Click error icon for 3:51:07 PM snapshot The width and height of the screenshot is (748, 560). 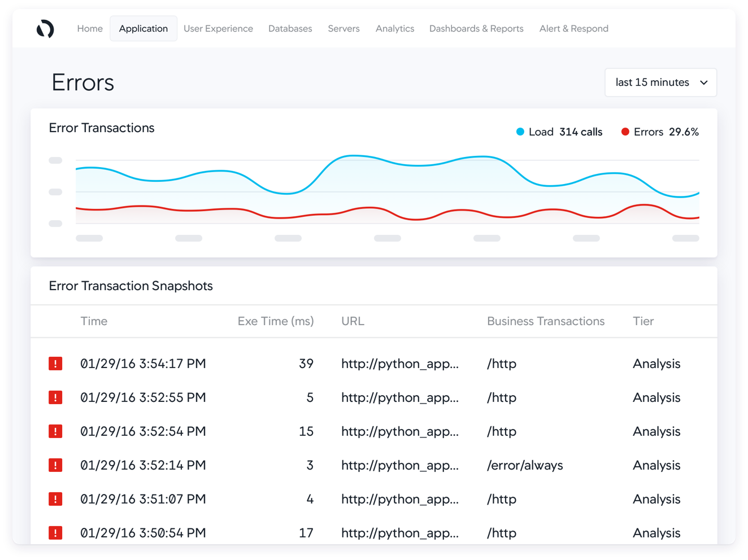(55, 499)
